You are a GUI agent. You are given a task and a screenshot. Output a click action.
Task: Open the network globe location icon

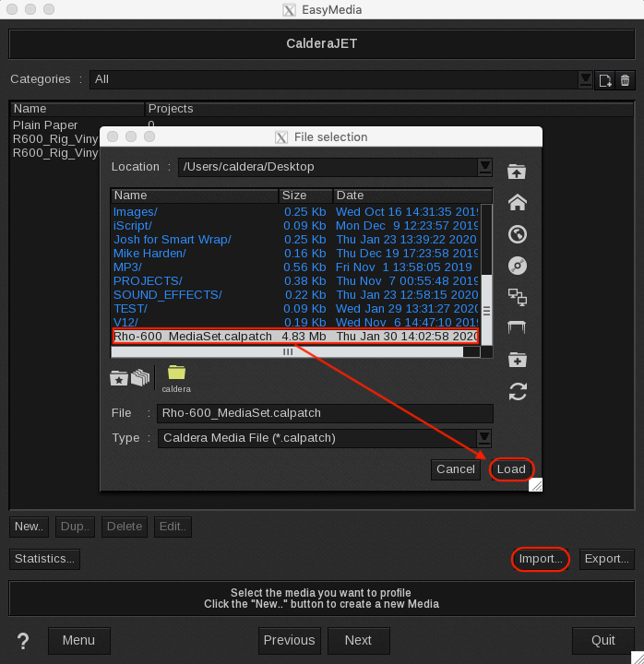tap(518, 234)
